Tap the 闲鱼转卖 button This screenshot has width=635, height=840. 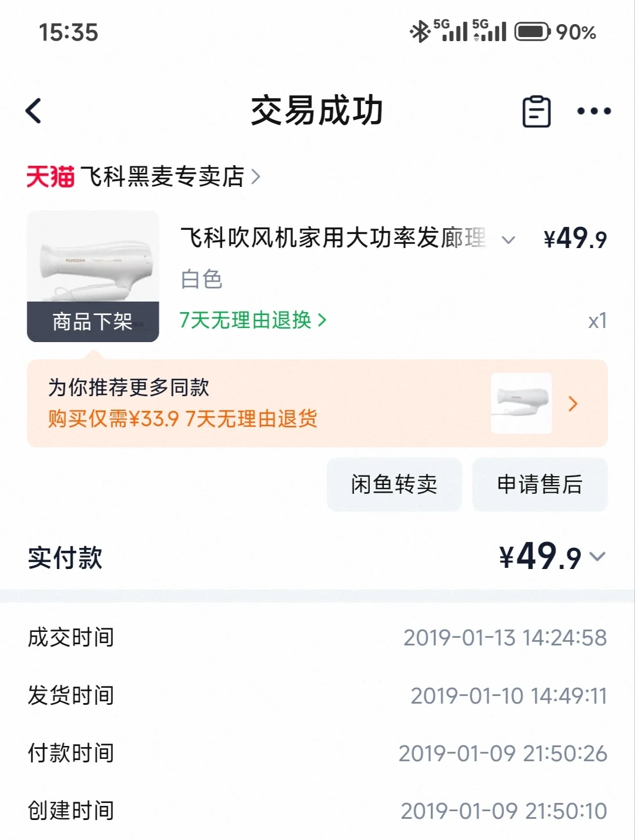click(394, 484)
